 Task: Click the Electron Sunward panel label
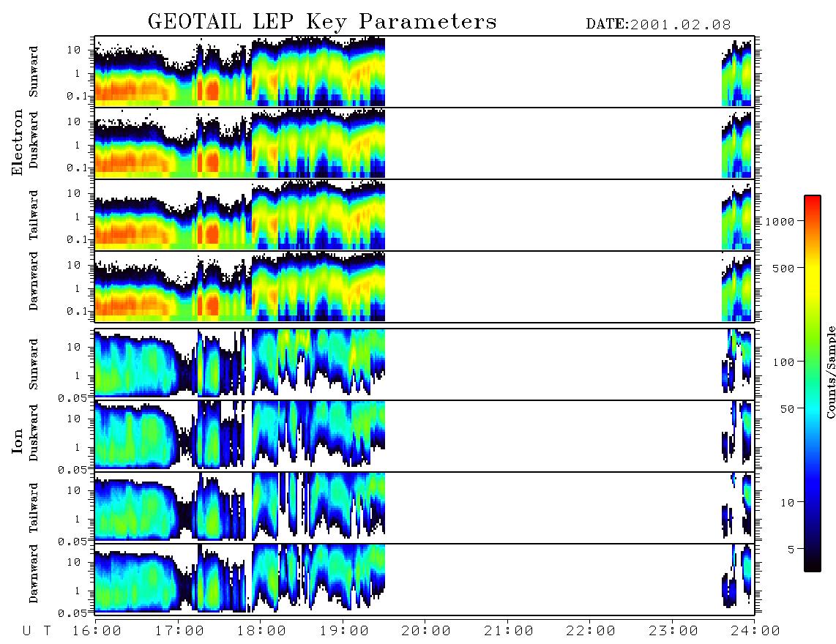(x=34, y=72)
